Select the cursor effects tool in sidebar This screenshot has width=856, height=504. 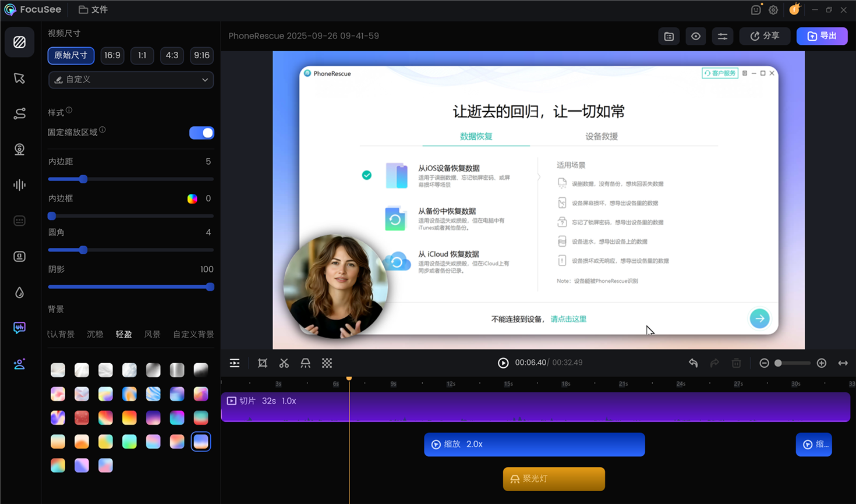19,78
